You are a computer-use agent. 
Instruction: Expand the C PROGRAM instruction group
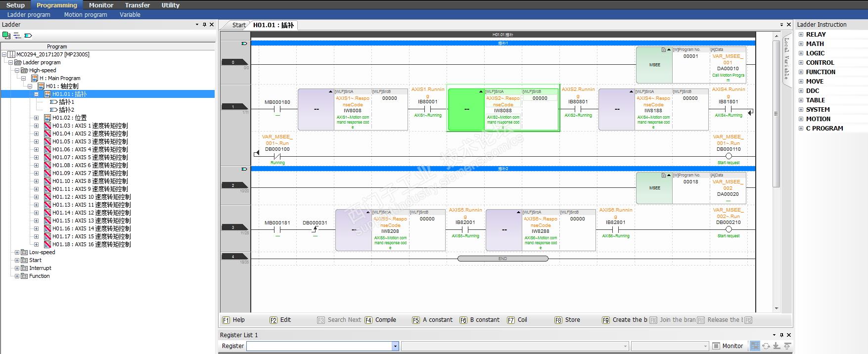click(x=801, y=128)
